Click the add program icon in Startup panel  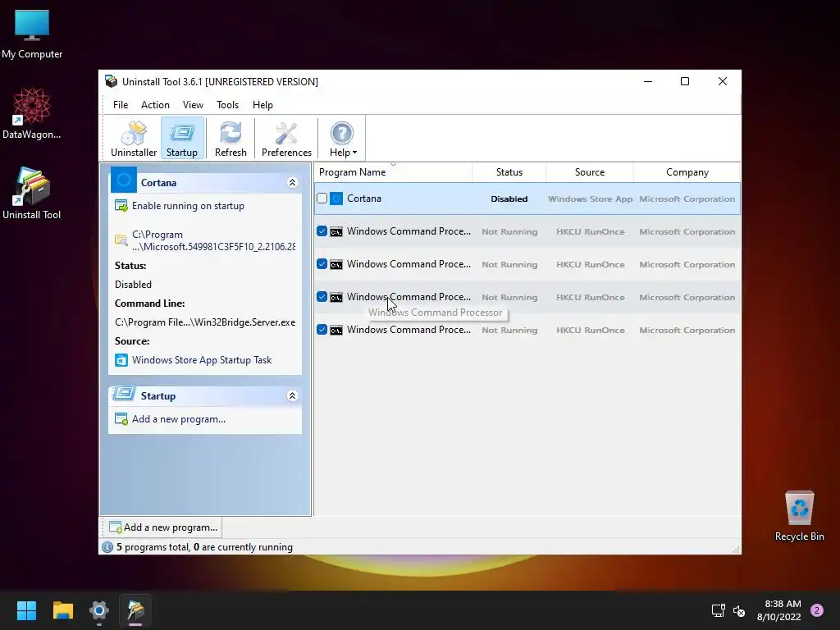[121, 419]
